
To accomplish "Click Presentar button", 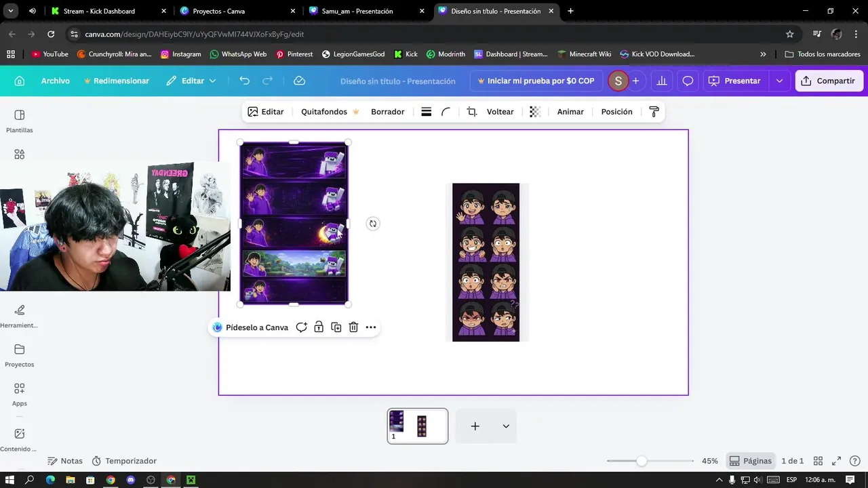I will [x=735, y=81].
